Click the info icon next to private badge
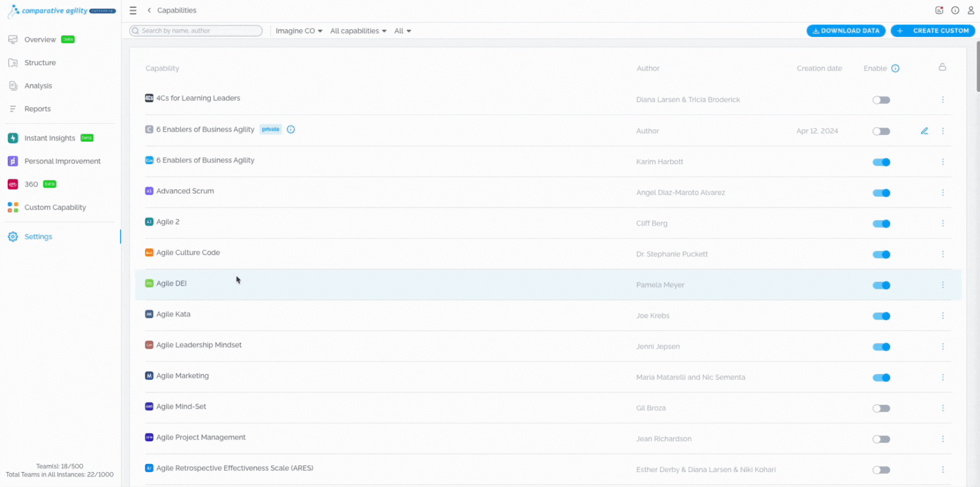 (x=291, y=130)
